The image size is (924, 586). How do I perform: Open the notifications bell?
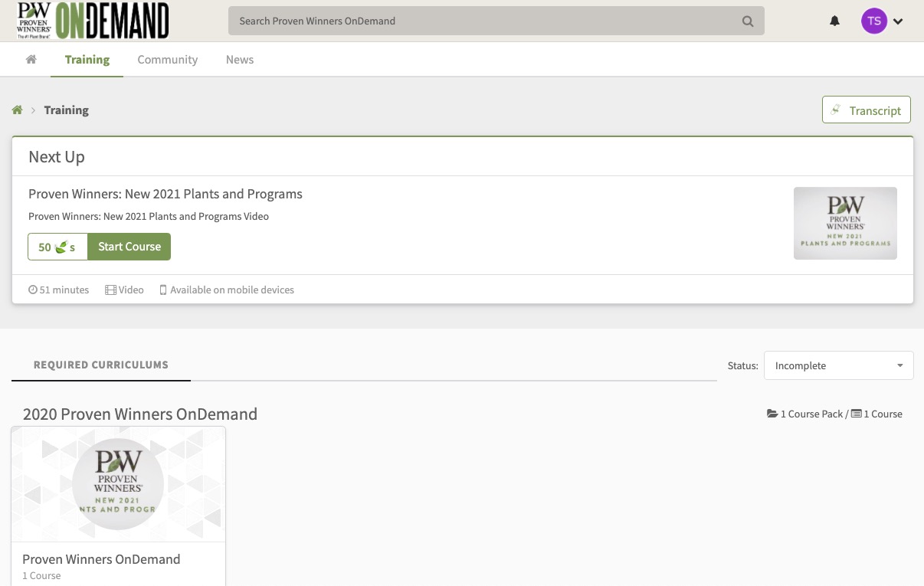tap(834, 21)
